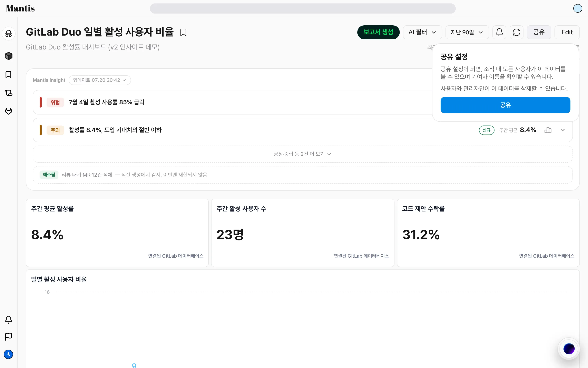Click the Mantis logo
Viewport: 588px width, 368px height.
pyautogui.click(x=20, y=8)
